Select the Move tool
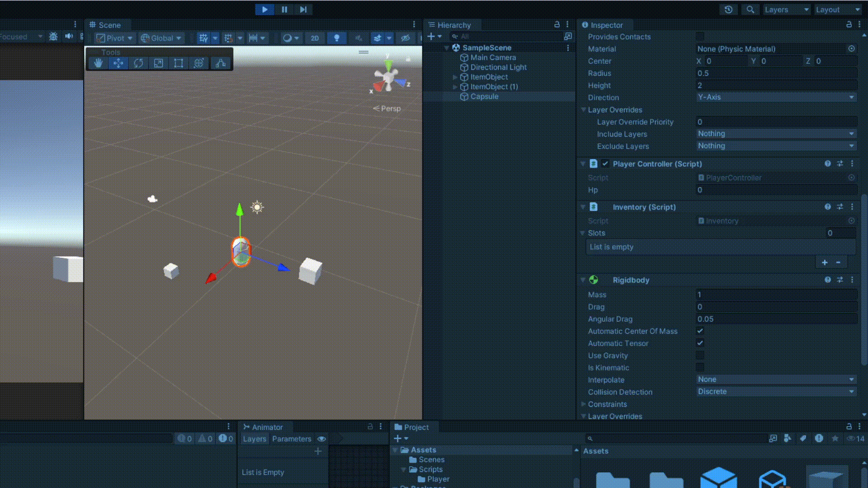868x488 pixels. tap(118, 63)
